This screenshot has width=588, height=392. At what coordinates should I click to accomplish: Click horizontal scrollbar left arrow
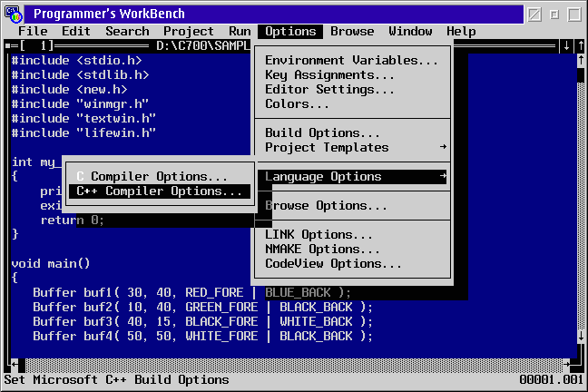click(15, 364)
